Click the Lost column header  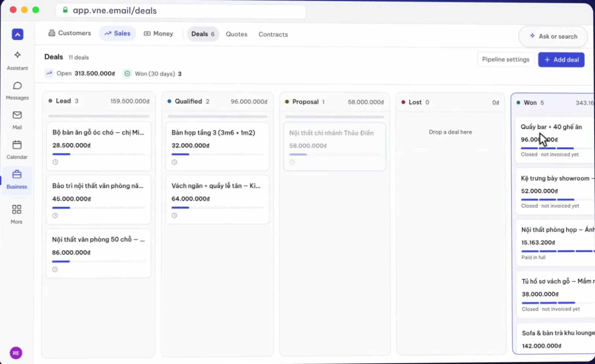click(x=450, y=102)
